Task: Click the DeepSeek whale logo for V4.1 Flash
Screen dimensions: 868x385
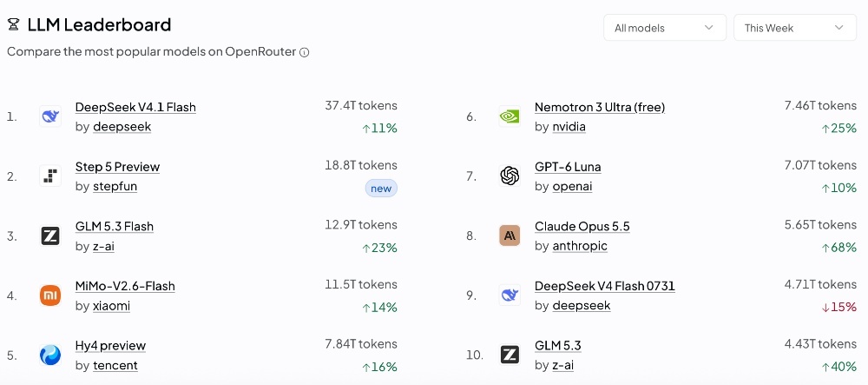Action: coord(50,116)
